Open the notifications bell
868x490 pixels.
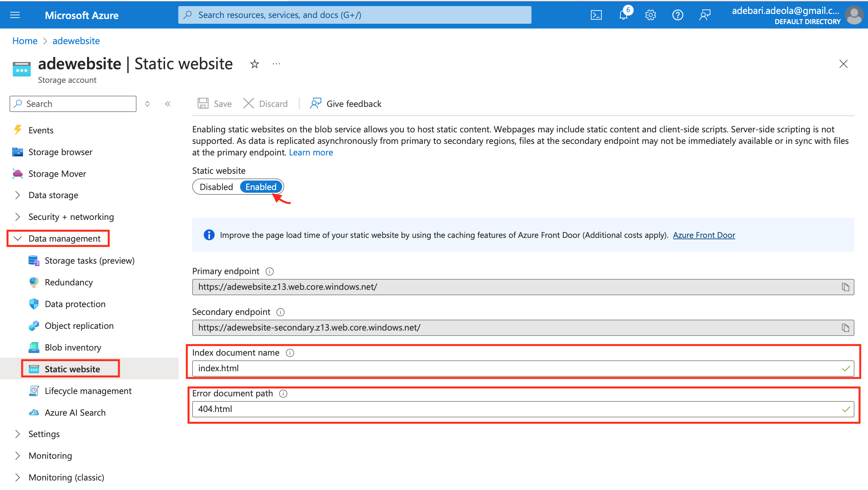(x=623, y=15)
